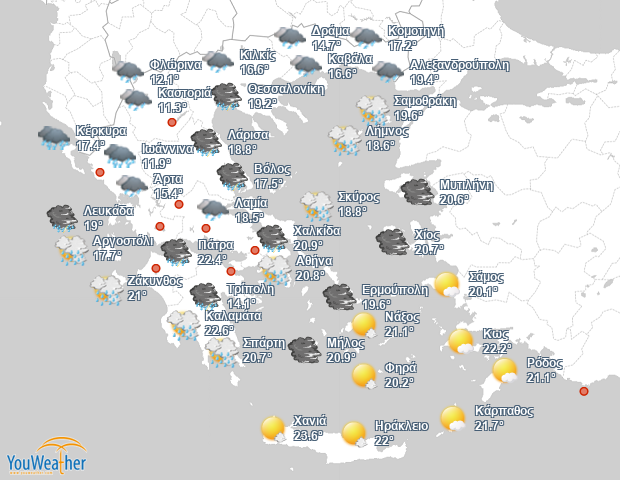620x480 pixels.
Task: Click the Αλεξανδρούπολη city label
Action: pos(459,64)
